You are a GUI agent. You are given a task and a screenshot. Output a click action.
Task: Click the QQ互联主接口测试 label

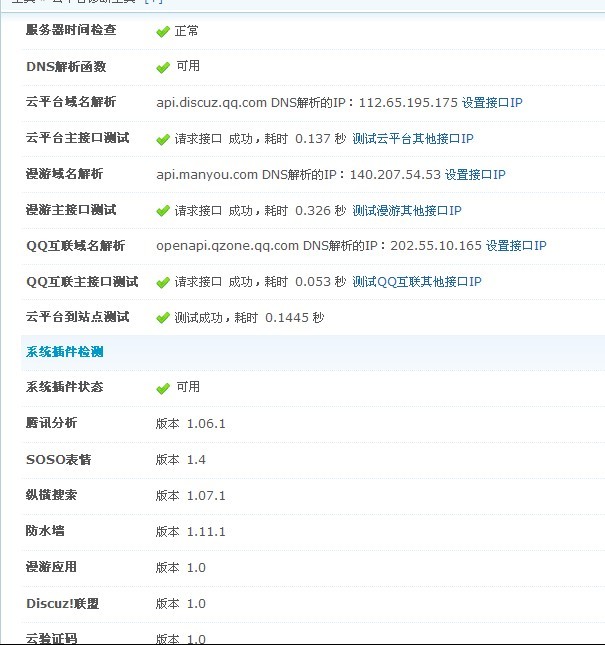(x=82, y=282)
